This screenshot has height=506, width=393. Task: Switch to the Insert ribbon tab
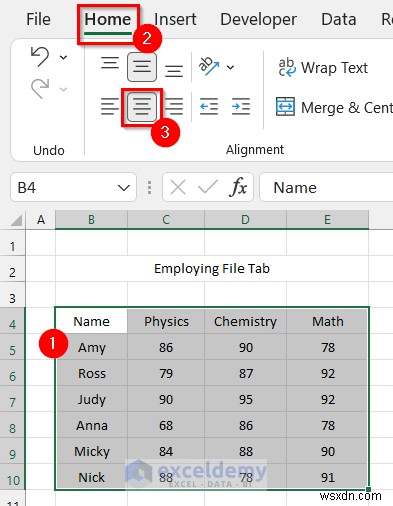click(x=175, y=19)
